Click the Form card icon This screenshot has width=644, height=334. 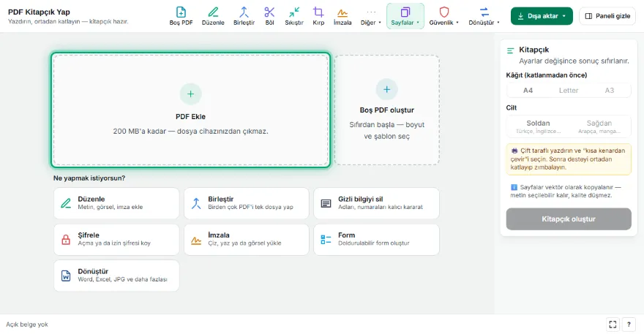coord(326,240)
